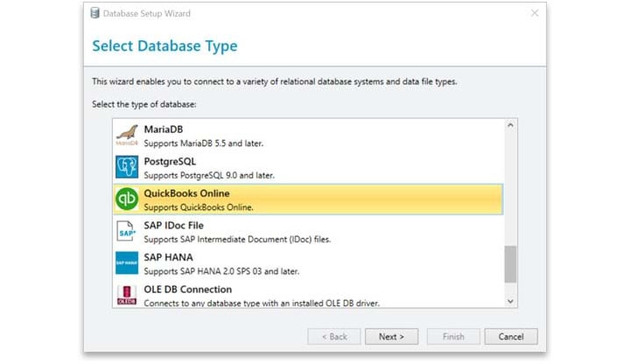Click the disabled Back button
Viewport: 630px width, 364px height.
coord(333,336)
